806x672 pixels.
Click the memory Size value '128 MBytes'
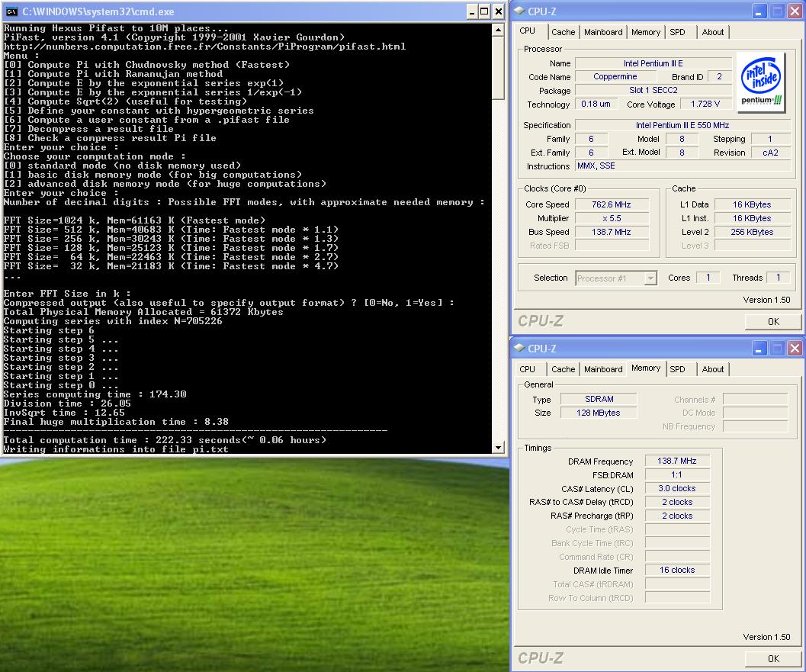(599, 413)
